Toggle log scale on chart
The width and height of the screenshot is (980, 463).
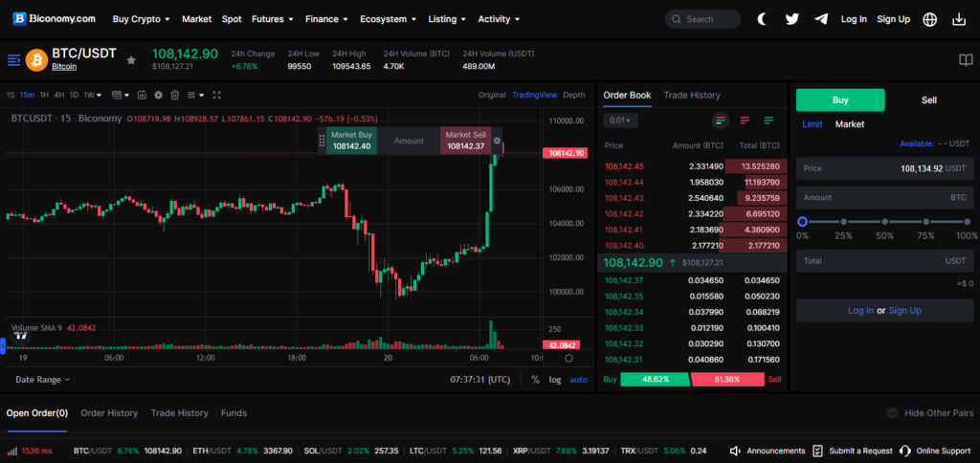555,379
